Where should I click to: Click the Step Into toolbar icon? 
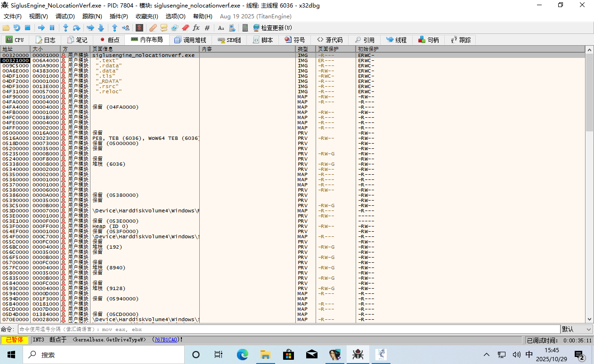[x=65, y=28]
